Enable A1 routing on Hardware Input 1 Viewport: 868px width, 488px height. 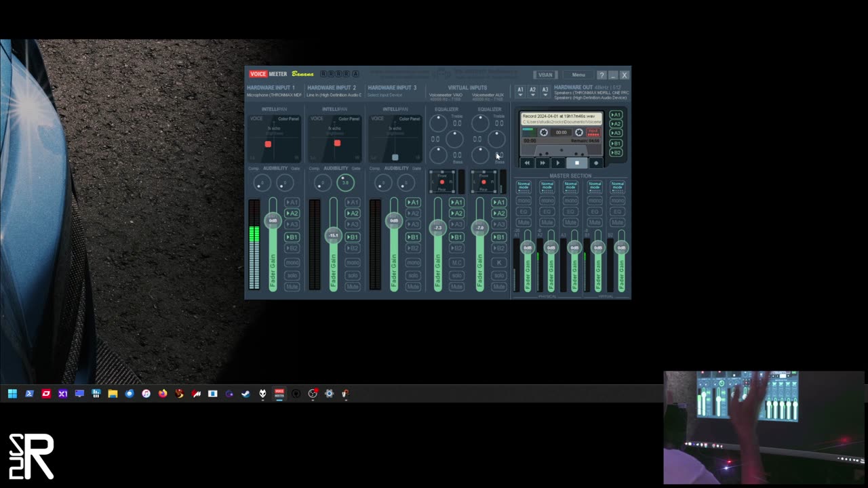292,203
